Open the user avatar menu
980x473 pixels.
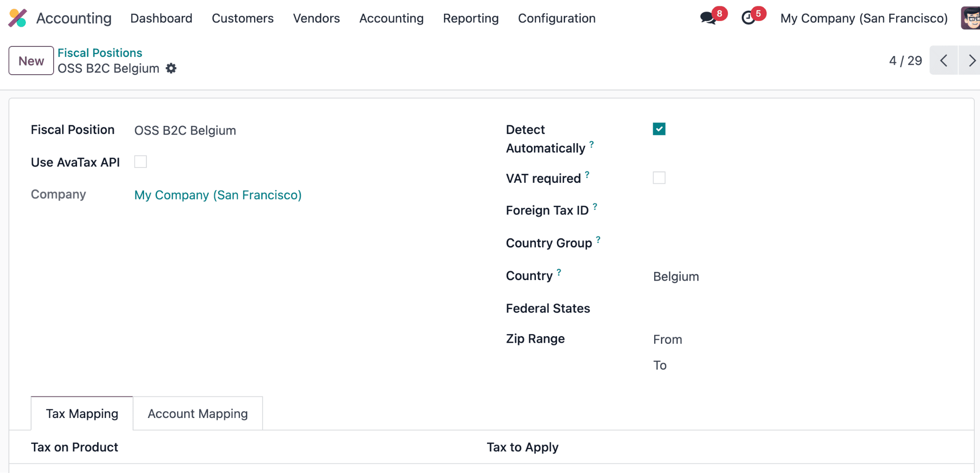[970, 18]
